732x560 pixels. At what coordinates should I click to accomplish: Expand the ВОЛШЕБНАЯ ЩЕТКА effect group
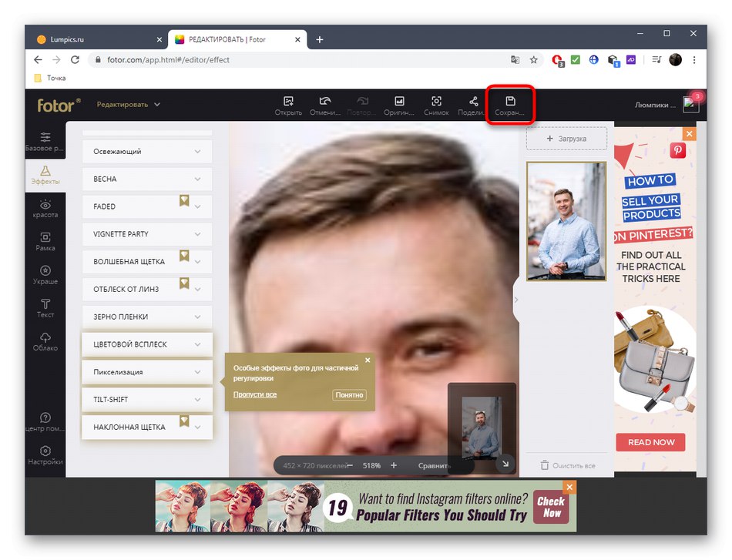click(147, 261)
